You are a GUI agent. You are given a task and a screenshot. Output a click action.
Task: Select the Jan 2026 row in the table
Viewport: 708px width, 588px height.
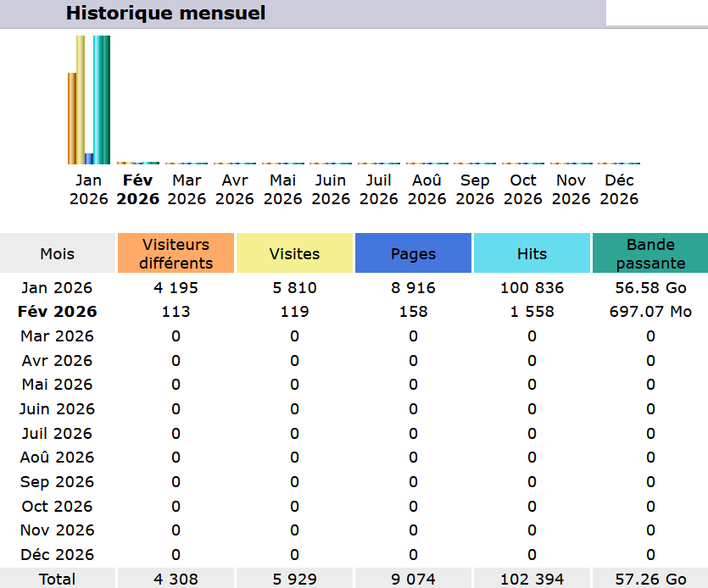(58, 288)
